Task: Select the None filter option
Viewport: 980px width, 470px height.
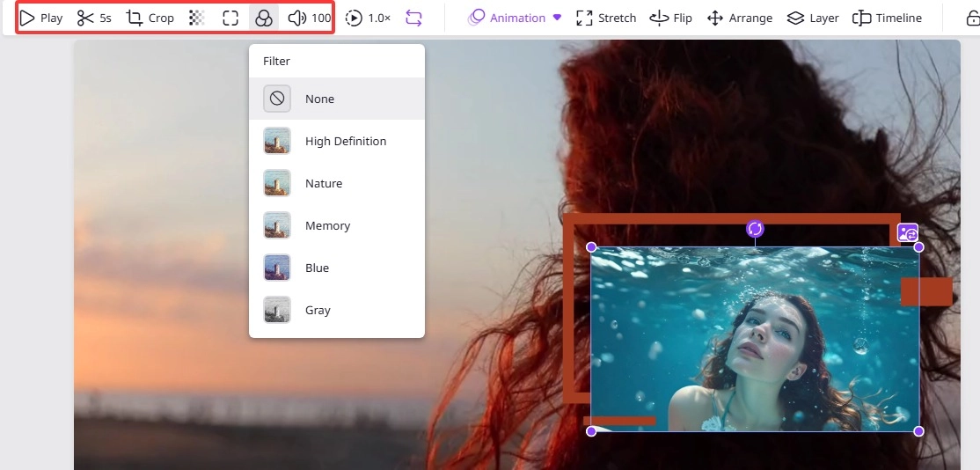Action: (x=337, y=99)
